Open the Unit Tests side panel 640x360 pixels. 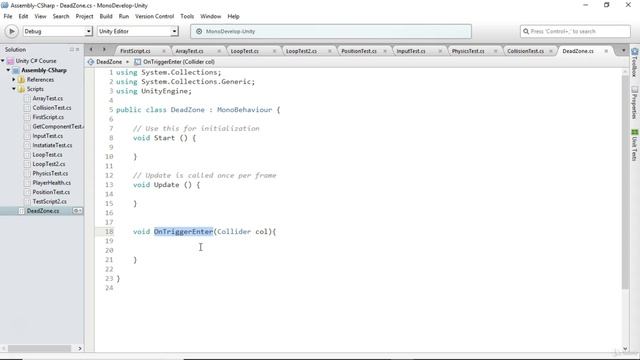coord(635,145)
